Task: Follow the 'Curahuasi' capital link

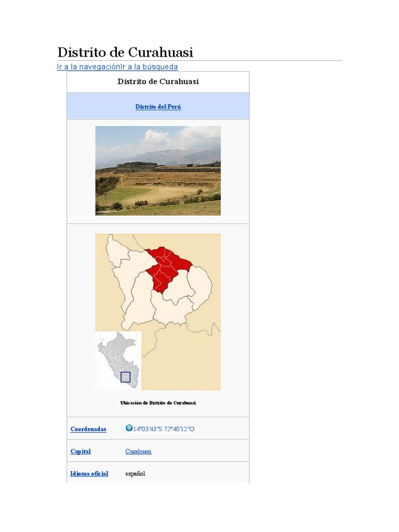Action: pyautogui.click(x=138, y=451)
